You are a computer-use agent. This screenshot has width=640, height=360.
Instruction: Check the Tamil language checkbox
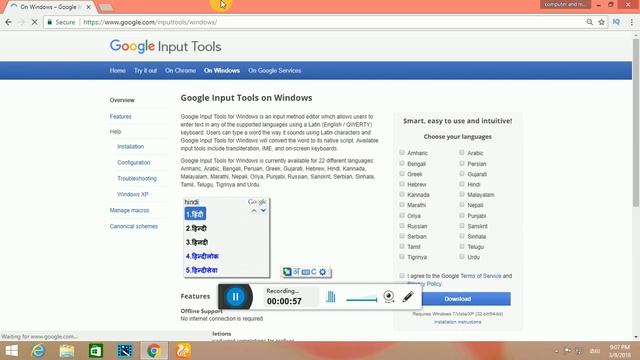402,246
